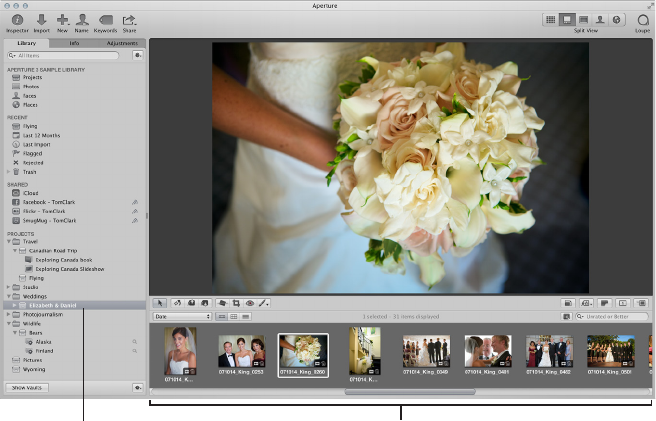The width and height of the screenshot is (656, 421).
Task: Switch to the Adjustments tab
Action: [x=124, y=44]
